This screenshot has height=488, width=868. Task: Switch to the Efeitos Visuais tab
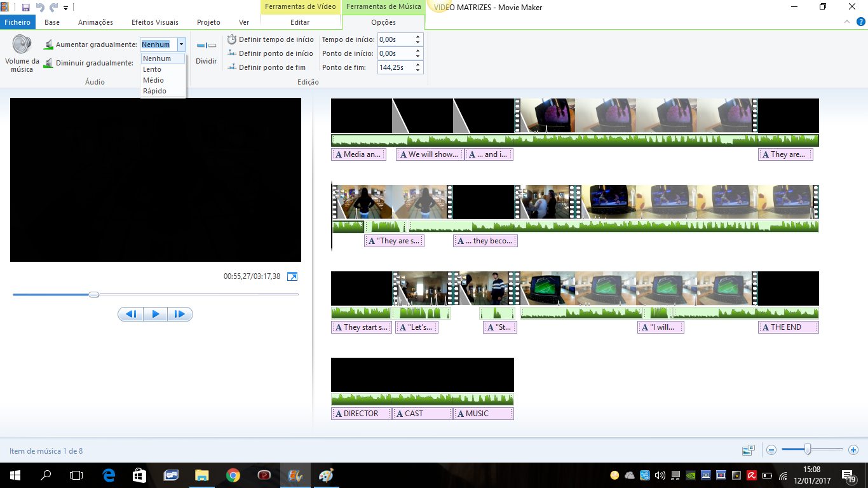[155, 22]
